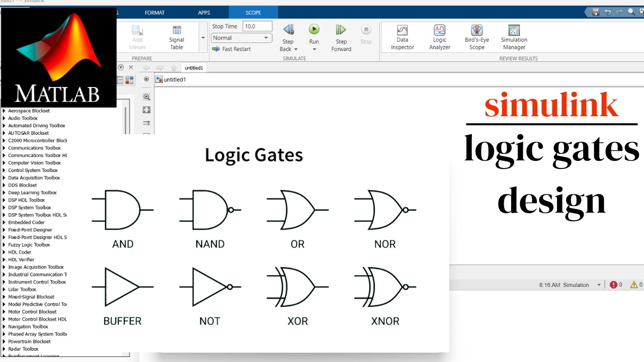644x362 pixels.
Task: Click the Stop Time input field
Action: coord(257,26)
